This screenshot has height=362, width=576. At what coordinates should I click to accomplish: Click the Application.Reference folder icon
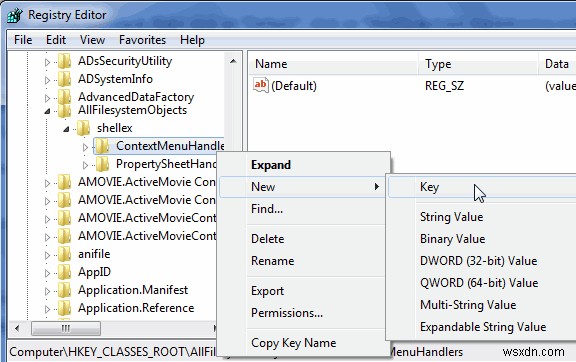[x=65, y=308]
